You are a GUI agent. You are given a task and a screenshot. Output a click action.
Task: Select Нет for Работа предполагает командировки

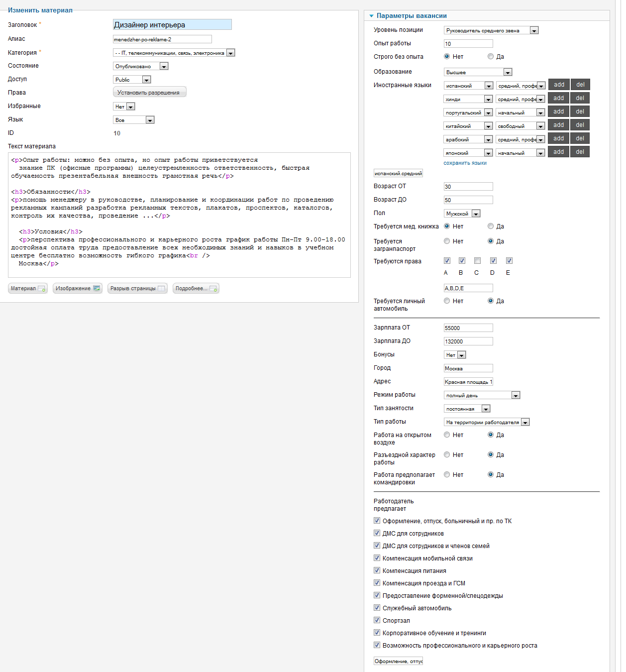pyautogui.click(x=447, y=475)
